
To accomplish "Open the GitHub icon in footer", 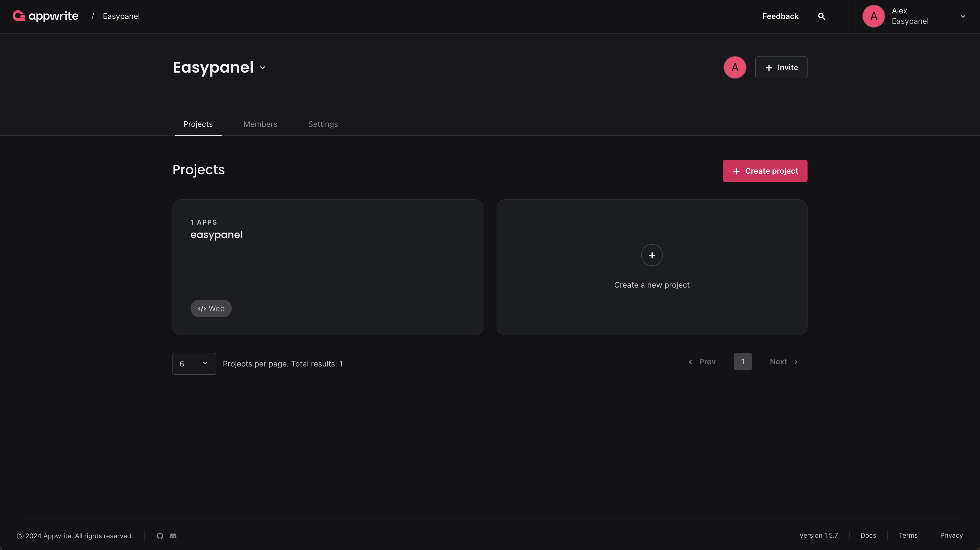I will coord(159,535).
